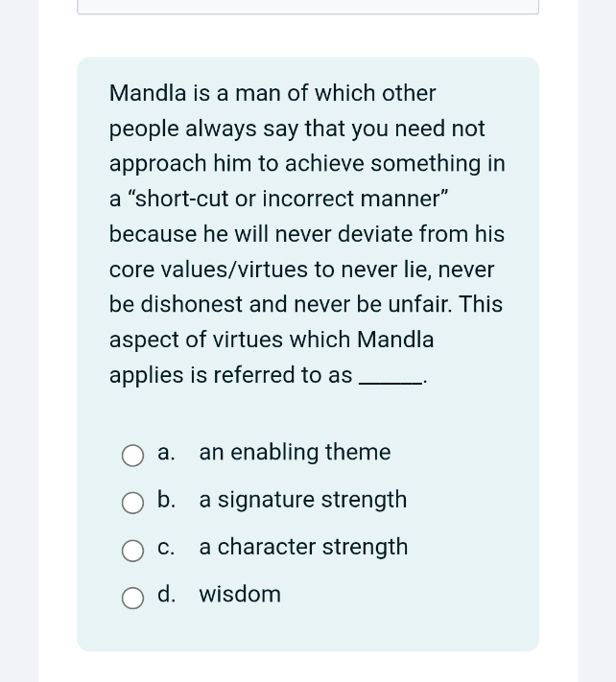Click the 'an enabling theme' answer text
This screenshot has height=682, width=616.
(295, 452)
